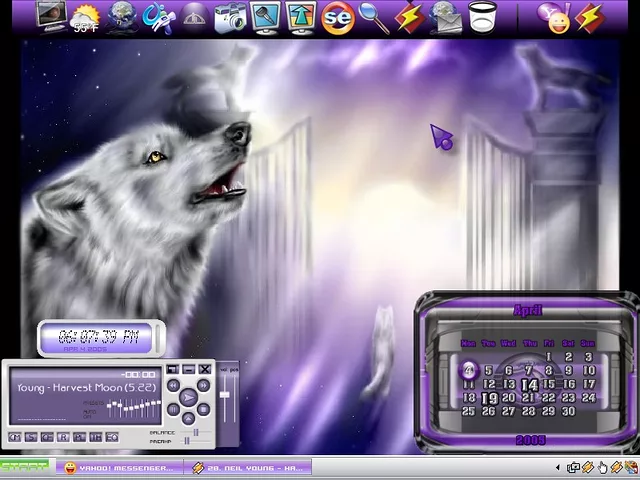Screen dimensions: 640x480
Task: Toggle the S button in player
Action: [x=31, y=437]
